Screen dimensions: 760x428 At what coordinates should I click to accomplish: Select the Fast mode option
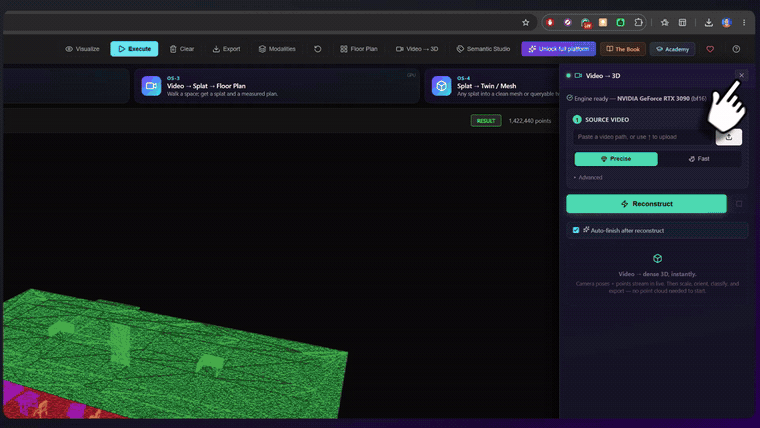tap(699, 159)
